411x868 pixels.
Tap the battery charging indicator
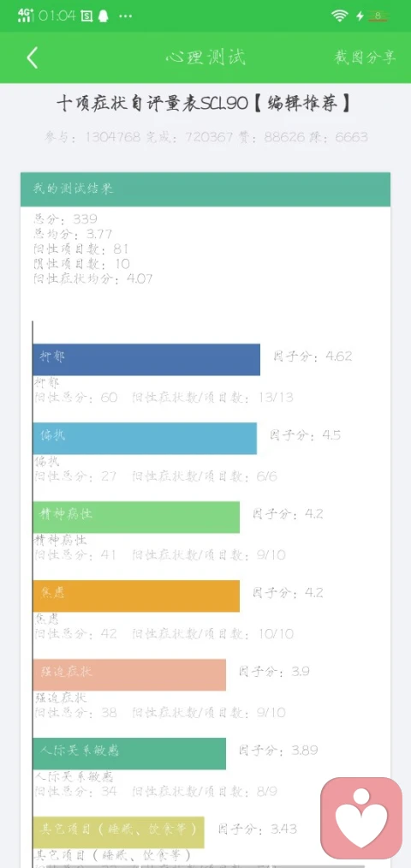374,15
